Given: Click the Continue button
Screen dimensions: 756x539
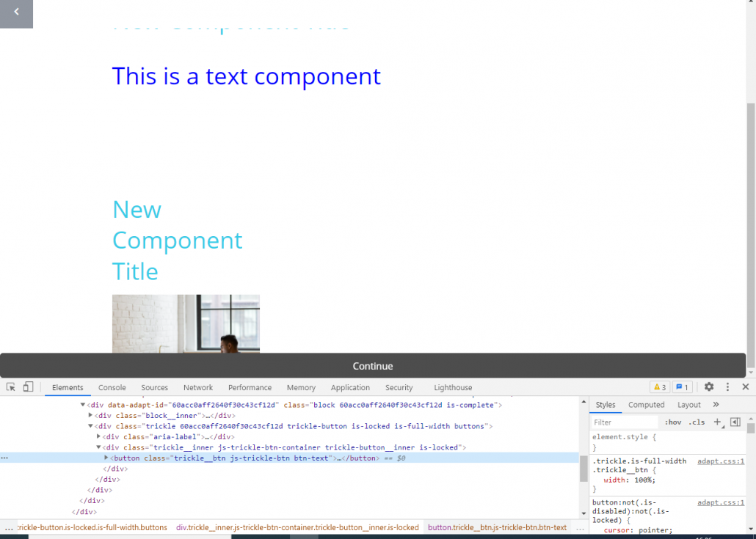Looking at the screenshot, I should [373, 365].
